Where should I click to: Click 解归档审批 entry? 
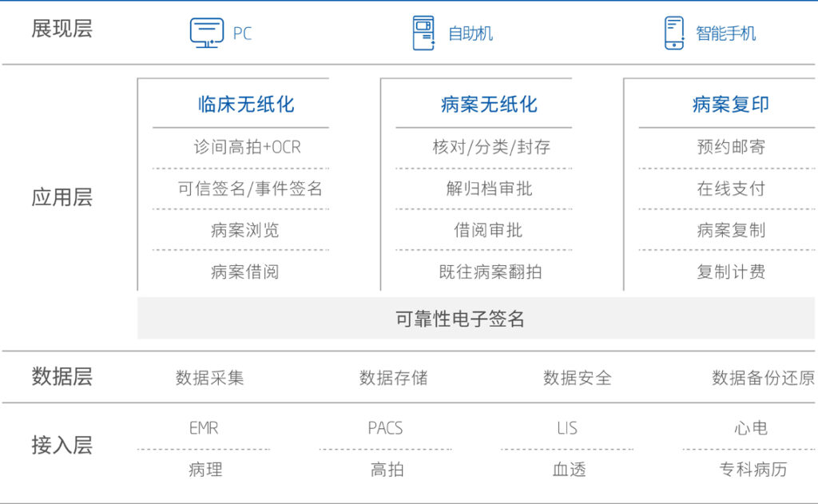489,189
